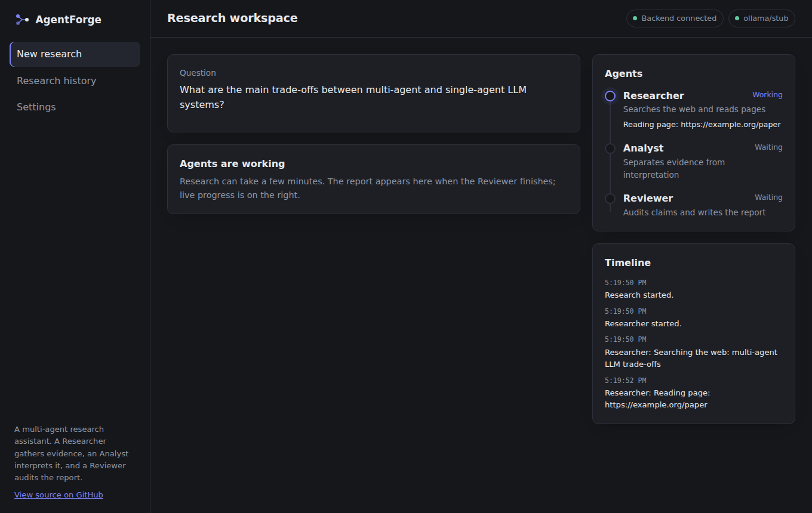
Task: Open New research in the sidebar
Action: coord(75,54)
